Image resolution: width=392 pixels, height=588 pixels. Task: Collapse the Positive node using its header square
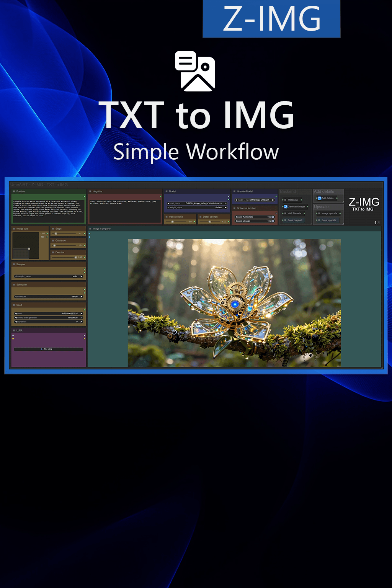tap(14, 191)
